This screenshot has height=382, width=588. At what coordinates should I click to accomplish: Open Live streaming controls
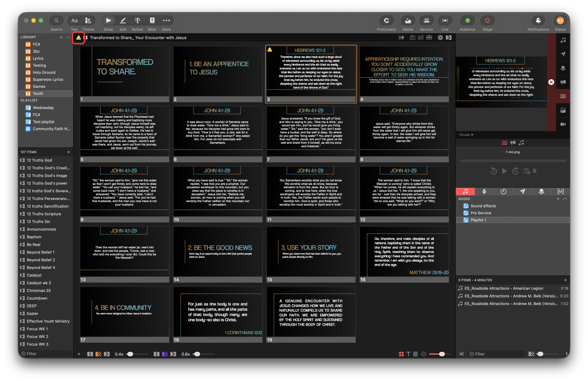[445, 20]
